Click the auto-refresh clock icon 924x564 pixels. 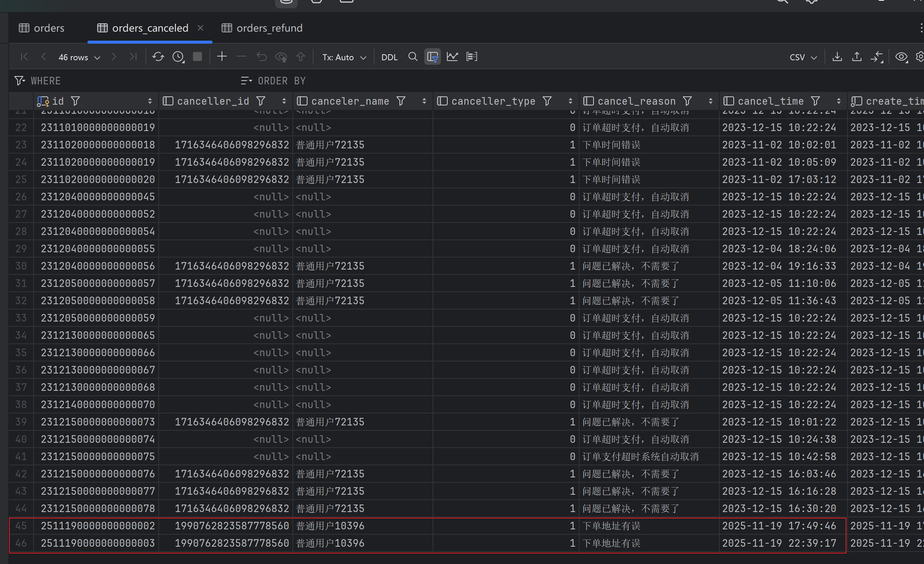tap(178, 57)
